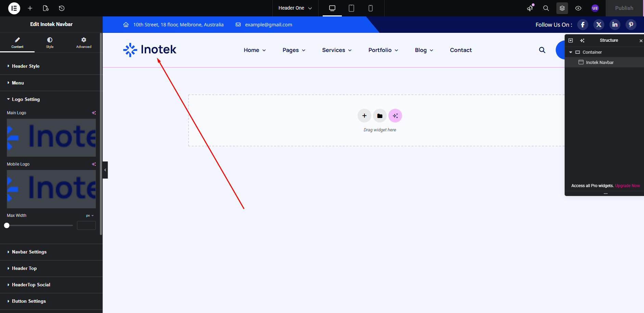Screen dimensions: 644x313
Task: Open the purple UE addon icon
Action: pyautogui.click(x=595, y=8)
